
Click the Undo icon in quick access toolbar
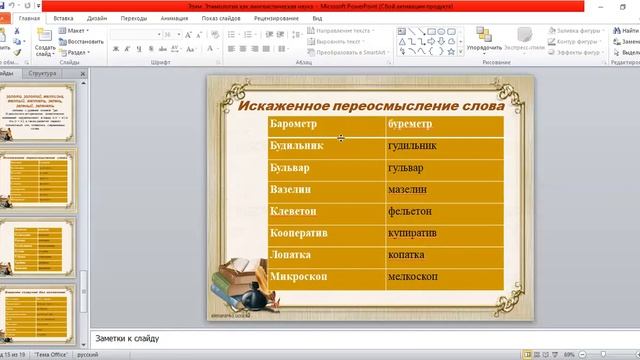[x=12, y=6]
